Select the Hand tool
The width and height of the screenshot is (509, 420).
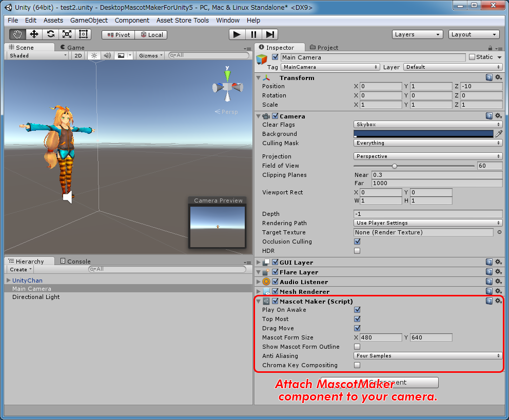pyautogui.click(x=17, y=34)
